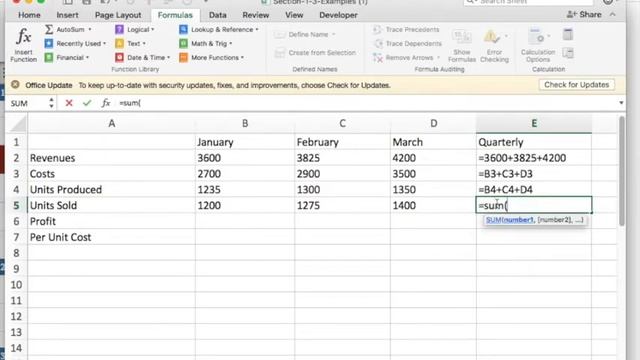
Task: Switch to the View tab
Action: (294, 15)
